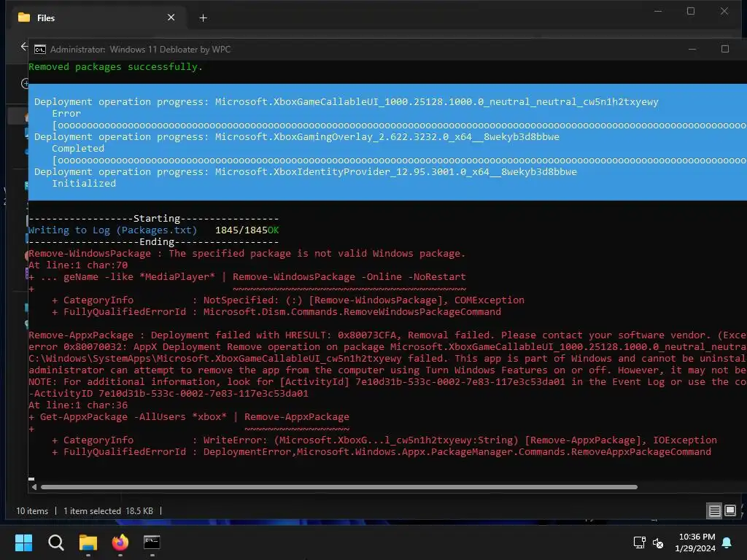Screen dimensions: 747x560
Task: Click 'At line:1 char:36' text
Action: tap(78, 405)
